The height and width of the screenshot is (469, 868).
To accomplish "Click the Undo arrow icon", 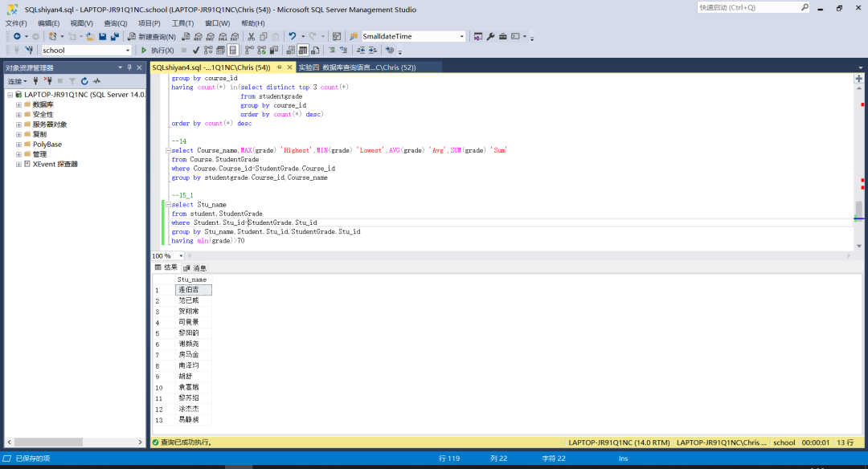I will click(x=293, y=37).
